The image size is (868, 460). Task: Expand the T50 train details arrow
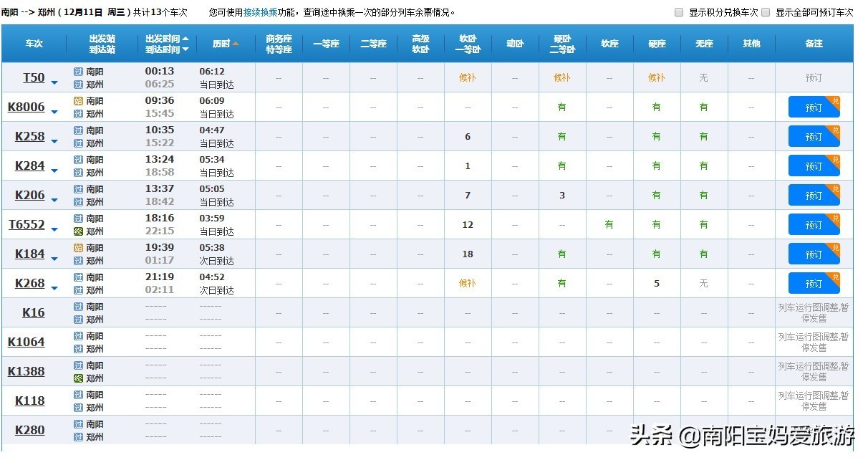click(x=54, y=83)
